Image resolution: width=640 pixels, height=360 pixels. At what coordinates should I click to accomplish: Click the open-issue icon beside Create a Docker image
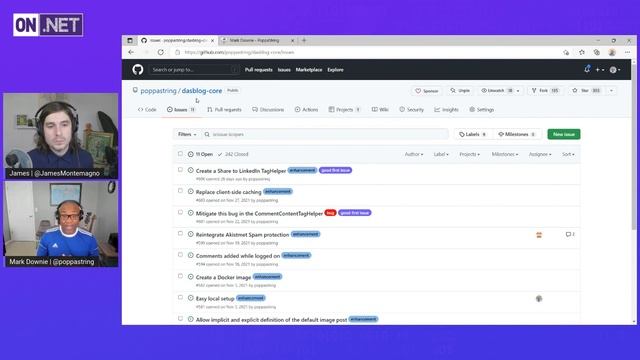tap(191, 277)
